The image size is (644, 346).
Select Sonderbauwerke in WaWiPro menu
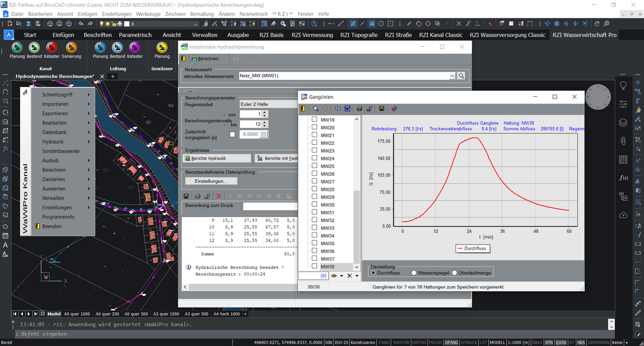point(61,151)
